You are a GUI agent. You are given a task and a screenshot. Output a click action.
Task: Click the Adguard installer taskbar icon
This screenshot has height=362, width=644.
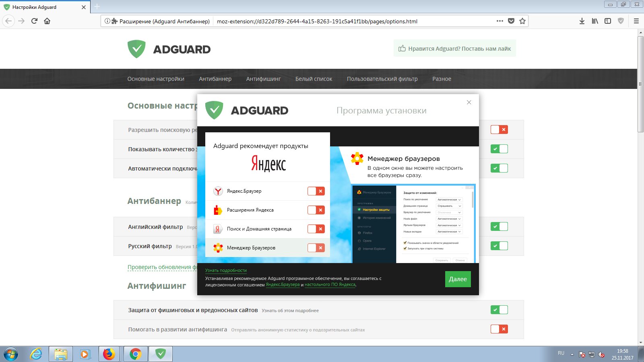click(x=161, y=354)
